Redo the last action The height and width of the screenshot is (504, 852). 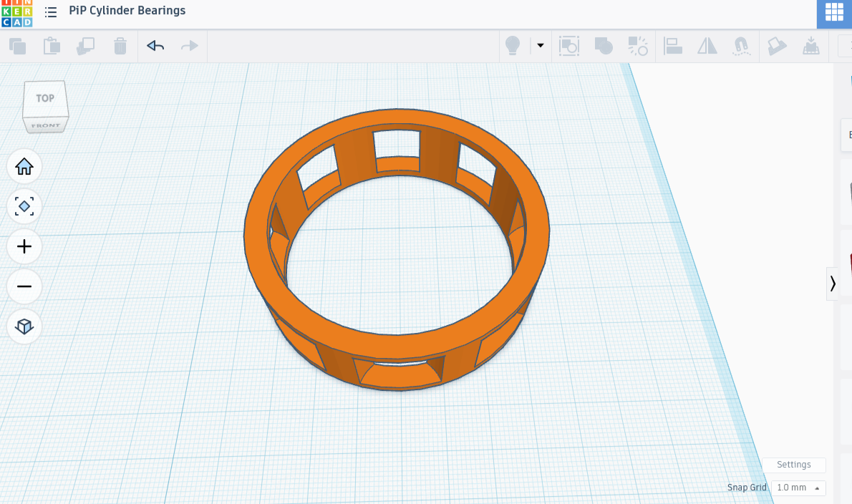[189, 46]
